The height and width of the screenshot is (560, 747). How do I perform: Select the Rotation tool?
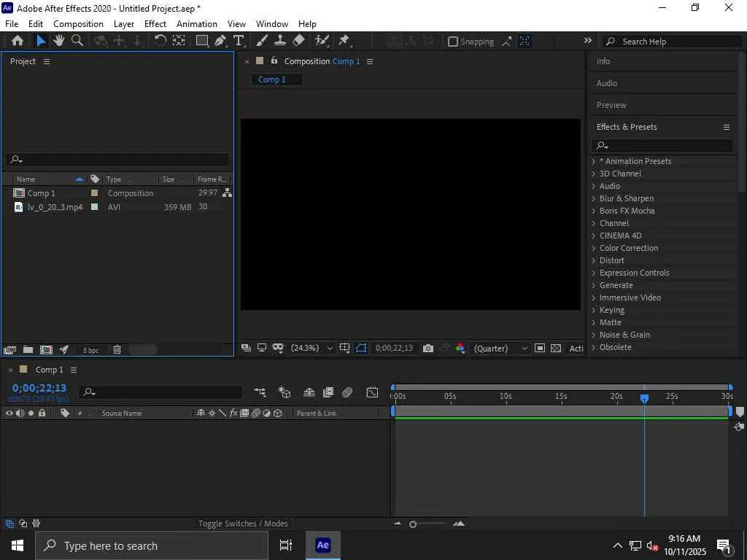pos(160,41)
